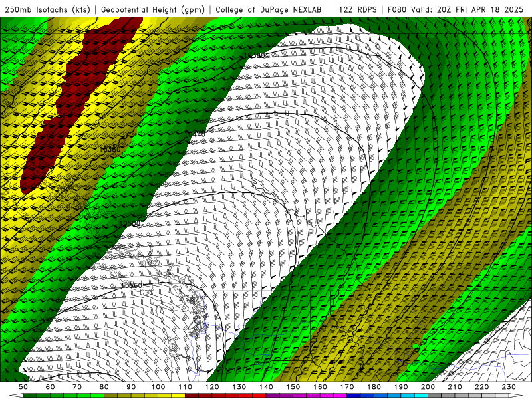Pick the dark blue segment starting at 170
532x399 pixels.
pyautogui.click(x=354, y=396)
